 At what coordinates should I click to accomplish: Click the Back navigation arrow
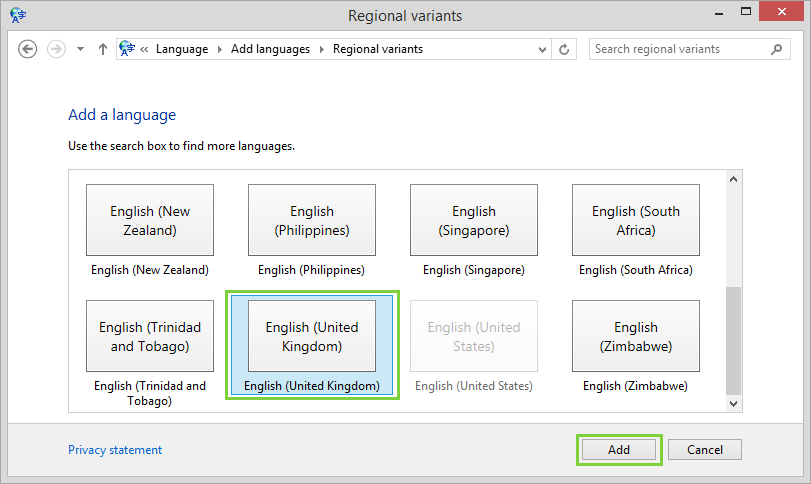(x=28, y=49)
